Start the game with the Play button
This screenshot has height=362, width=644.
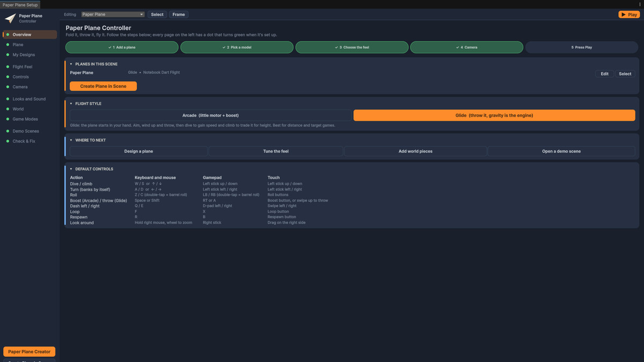point(629,14)
